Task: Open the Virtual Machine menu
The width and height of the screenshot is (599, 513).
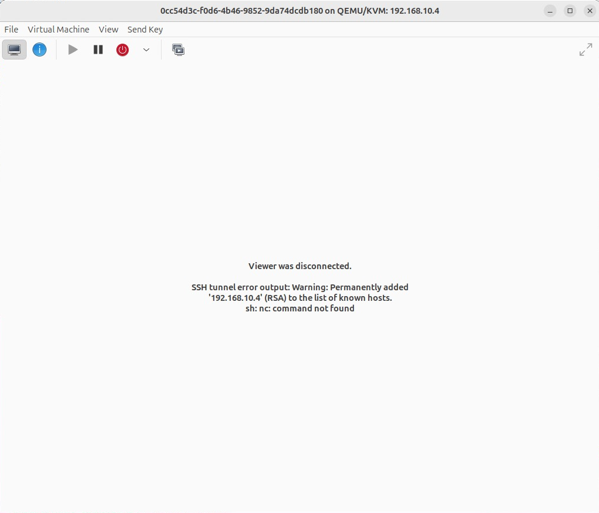Action: (58, 29)
